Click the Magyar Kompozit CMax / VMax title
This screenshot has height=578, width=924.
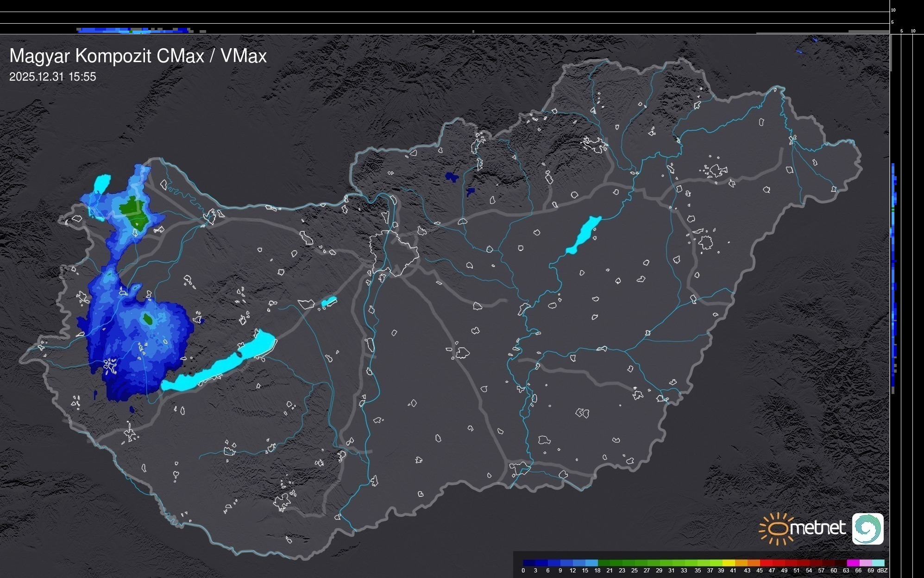point(138,56)
